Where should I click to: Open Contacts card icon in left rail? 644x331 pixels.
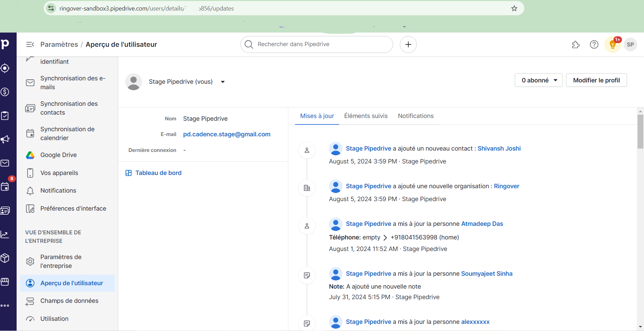[x=5, y=211]
